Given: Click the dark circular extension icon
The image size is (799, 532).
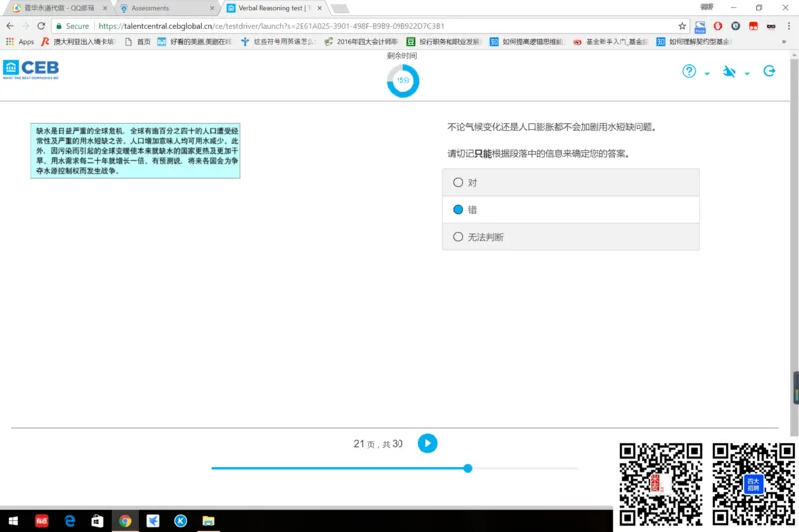Looking at the screenshot, I should (x=735, y=26).
